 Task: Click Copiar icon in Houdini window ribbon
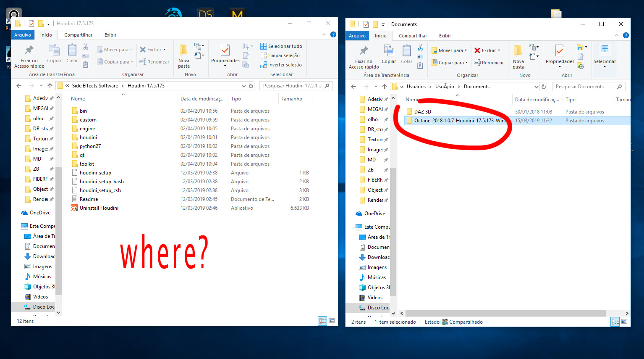click(54, 54)
